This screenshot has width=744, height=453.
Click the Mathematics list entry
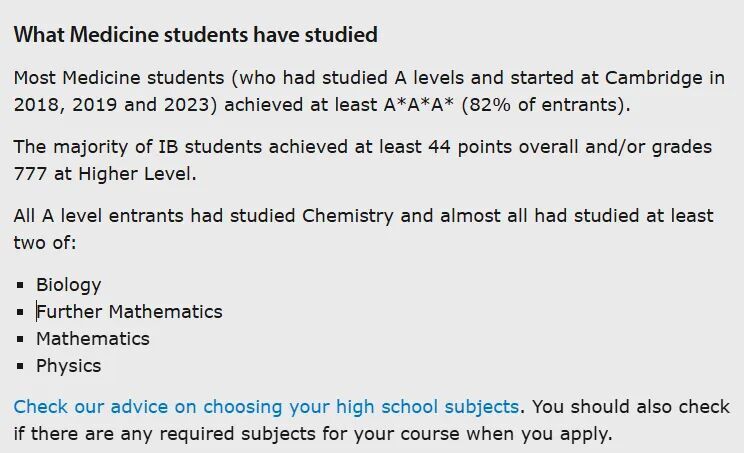(92, 339)
